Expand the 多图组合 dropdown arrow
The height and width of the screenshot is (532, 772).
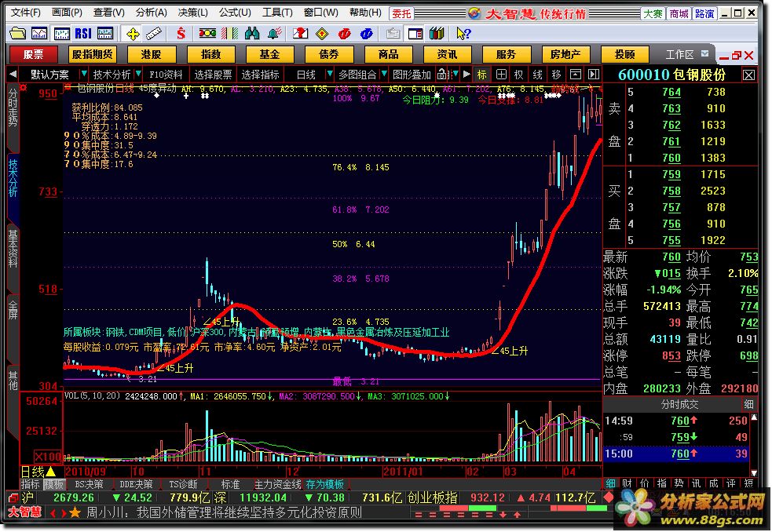tap(384, 74)
